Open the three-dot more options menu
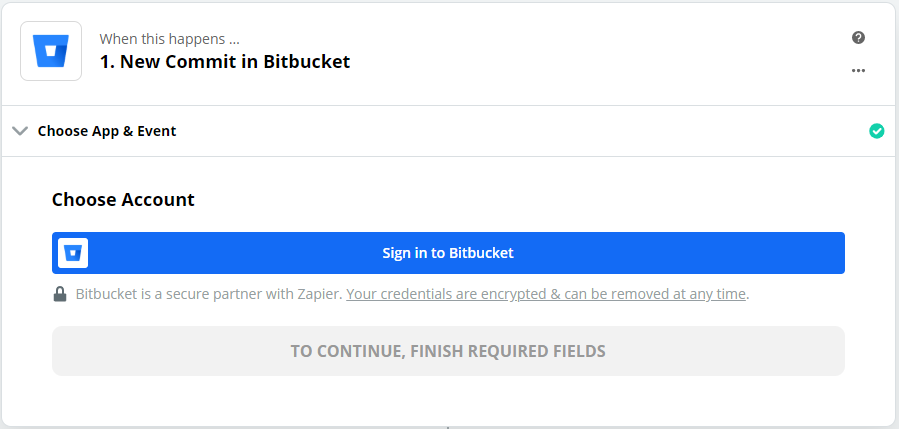899x429 pixels. (x=858, y=71)
